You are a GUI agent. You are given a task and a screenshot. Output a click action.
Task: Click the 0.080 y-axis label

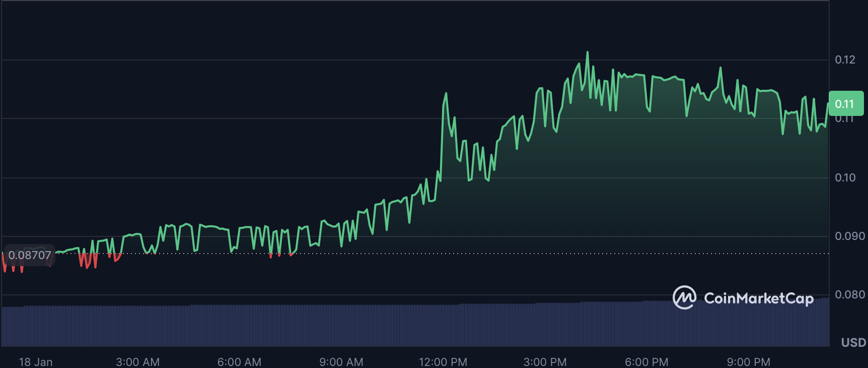tap(849, 294)
